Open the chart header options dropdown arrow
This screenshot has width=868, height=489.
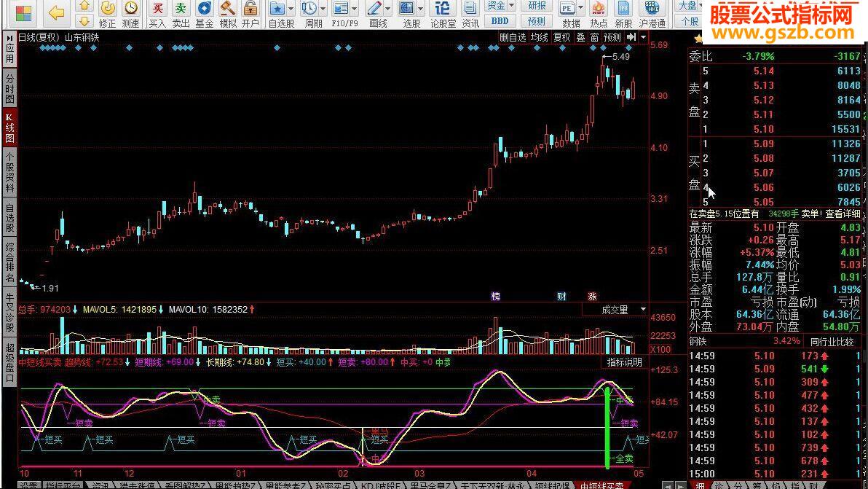point(643,37)
